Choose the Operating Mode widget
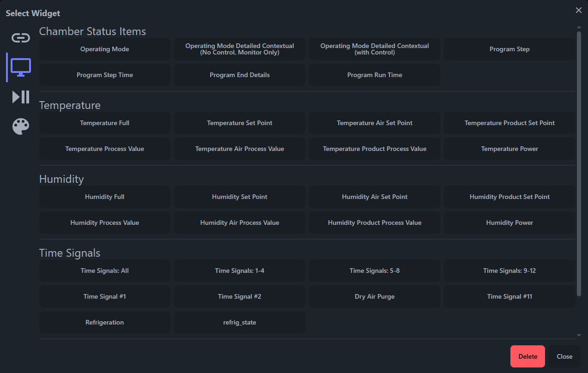588x373 pixels. (x=105, y=49)
